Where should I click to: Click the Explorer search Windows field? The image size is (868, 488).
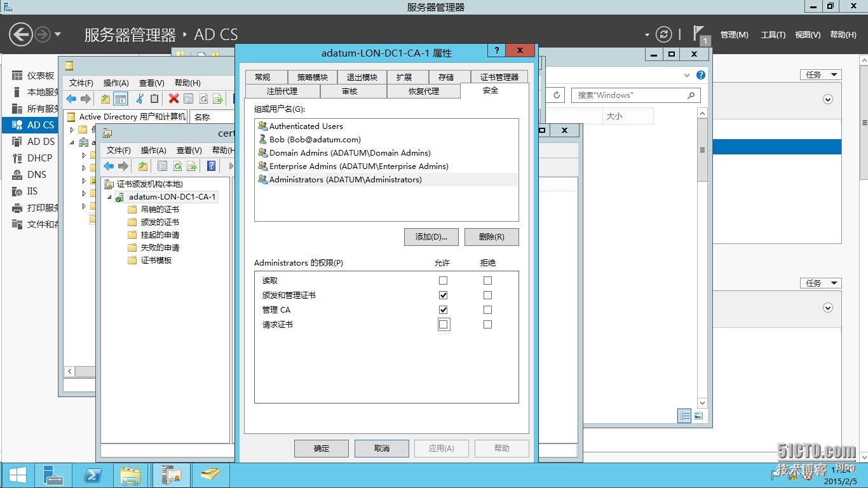click(x=636, y=95)
